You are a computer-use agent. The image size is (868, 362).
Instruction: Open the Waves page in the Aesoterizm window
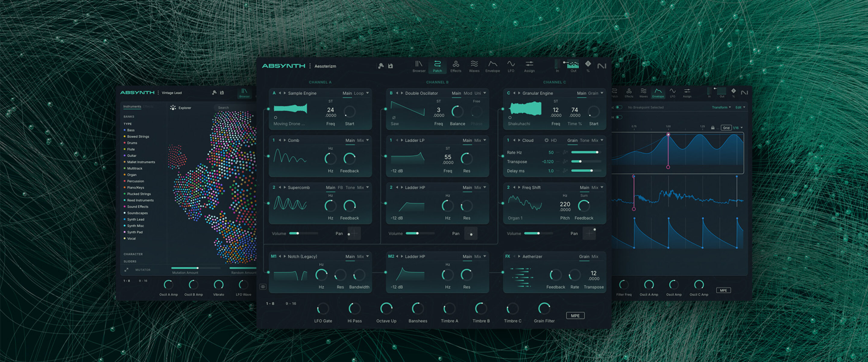point(474,66)
